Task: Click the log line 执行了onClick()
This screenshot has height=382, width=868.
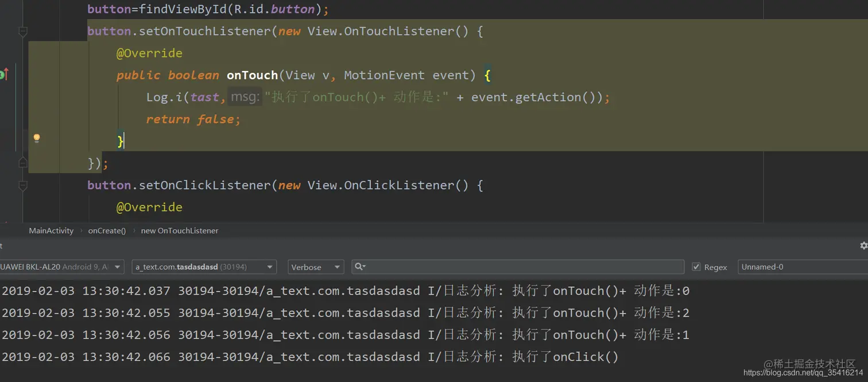Action: pos(310,357)
